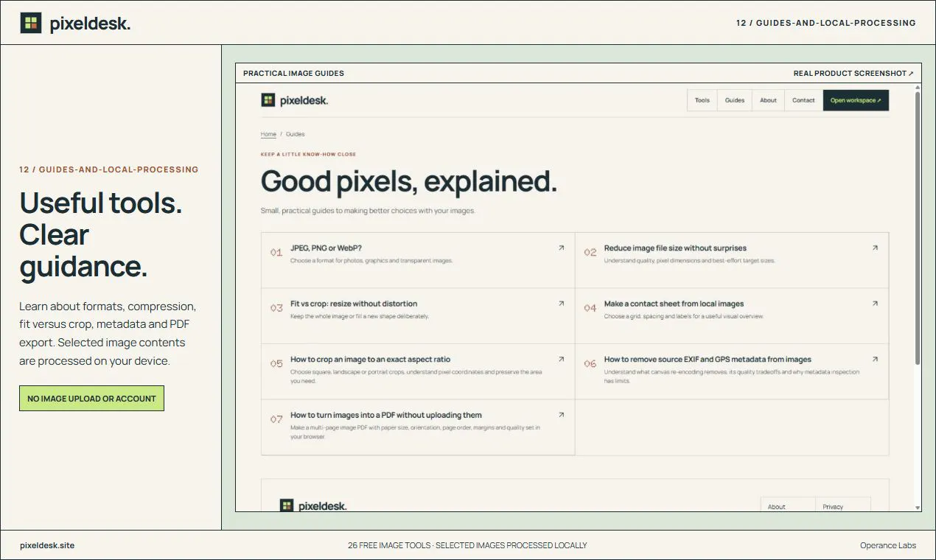This screenshot has height=560, width=936.
Task: Click the KEEP A LITTLE KNOW-HOW CLOSE label
Action: [308, 155]
